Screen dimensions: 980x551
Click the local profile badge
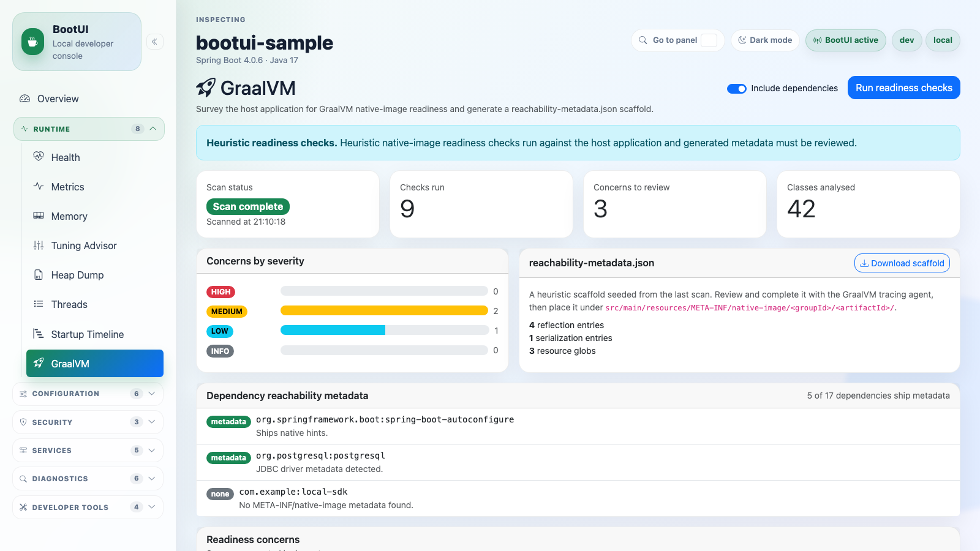(x=943, y=40)
